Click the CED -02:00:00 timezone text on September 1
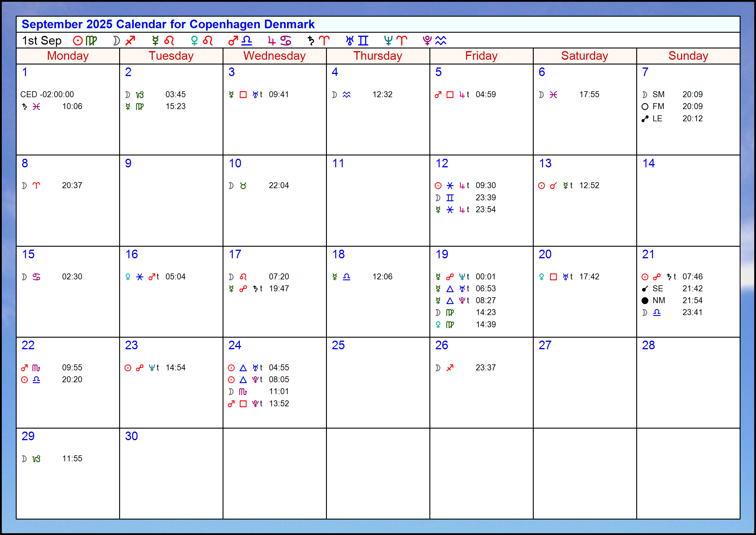This screenshot has height=535, width=756. [47, 94]
